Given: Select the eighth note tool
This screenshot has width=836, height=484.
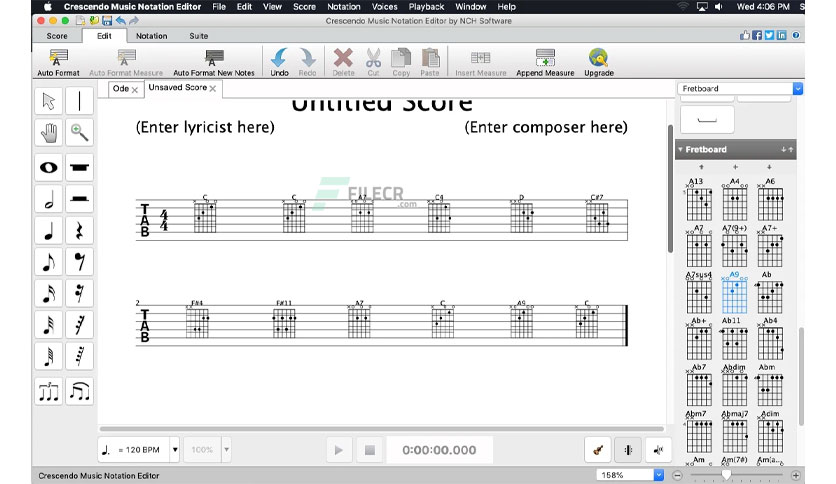Looking at the screenshot, I should (49, 262).
